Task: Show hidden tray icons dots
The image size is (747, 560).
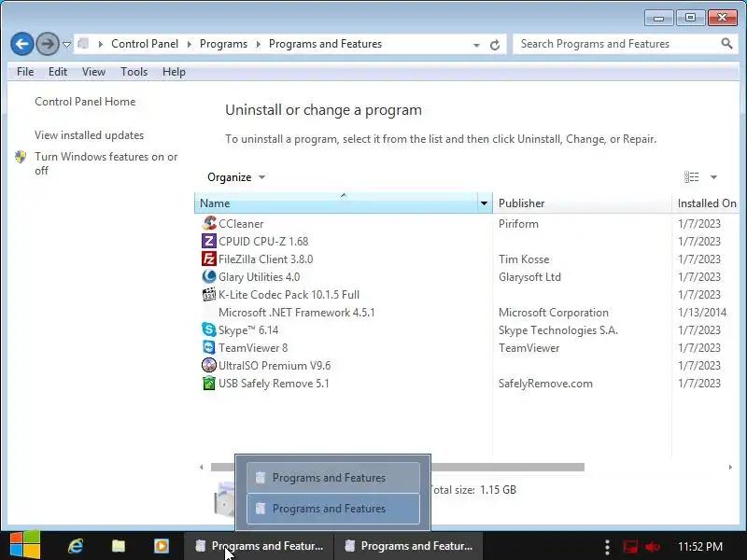Action: pyautogui.click(x=607, y=547)
